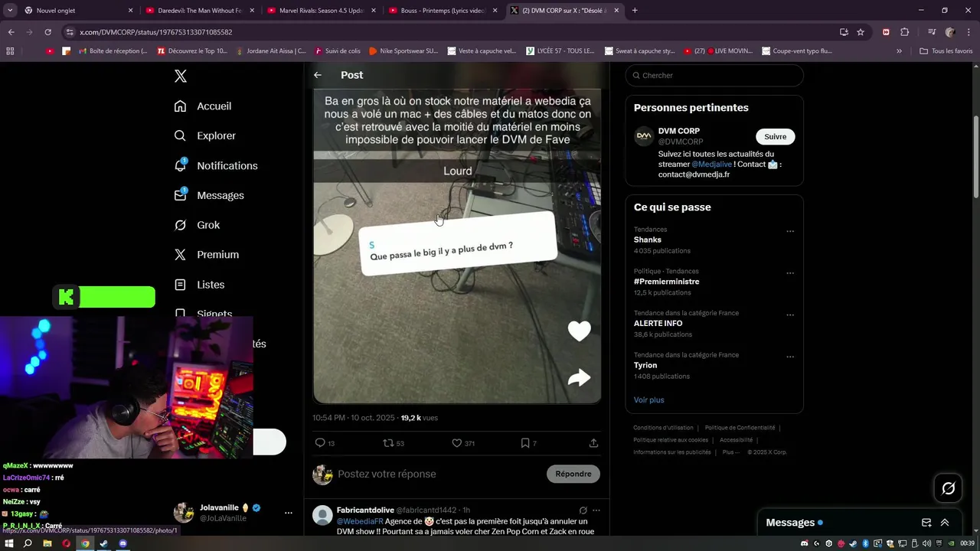Open Politique de Confidentialité footer link
The height and width of the screenshot is (551, 980).
tap(740, 428)
